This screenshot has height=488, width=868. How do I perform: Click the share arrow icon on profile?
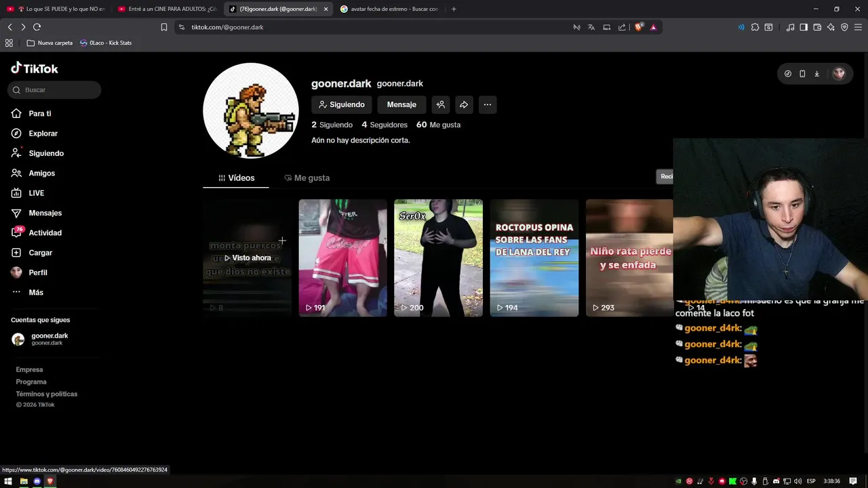point(464,104)
